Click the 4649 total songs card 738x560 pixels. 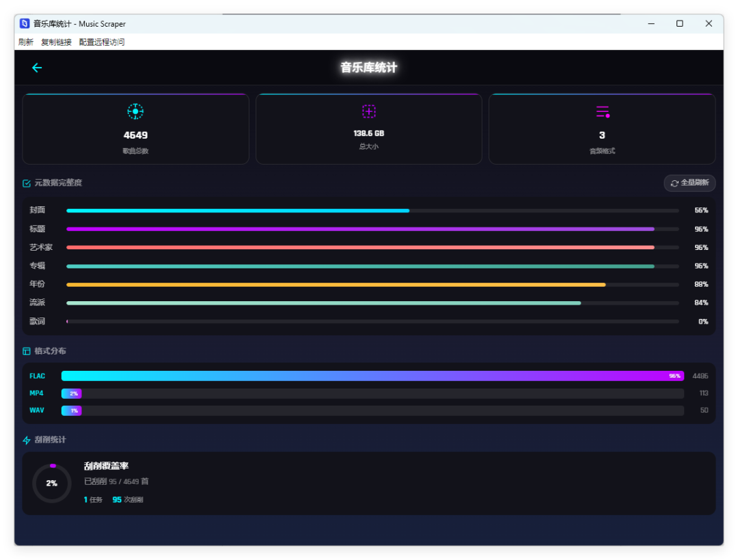click(x=135, y=129)
